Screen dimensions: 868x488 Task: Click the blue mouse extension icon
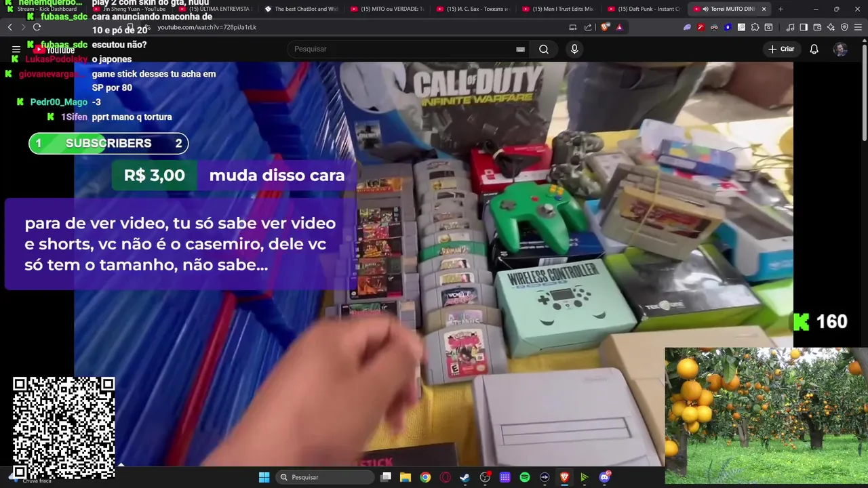pos(728,27)
